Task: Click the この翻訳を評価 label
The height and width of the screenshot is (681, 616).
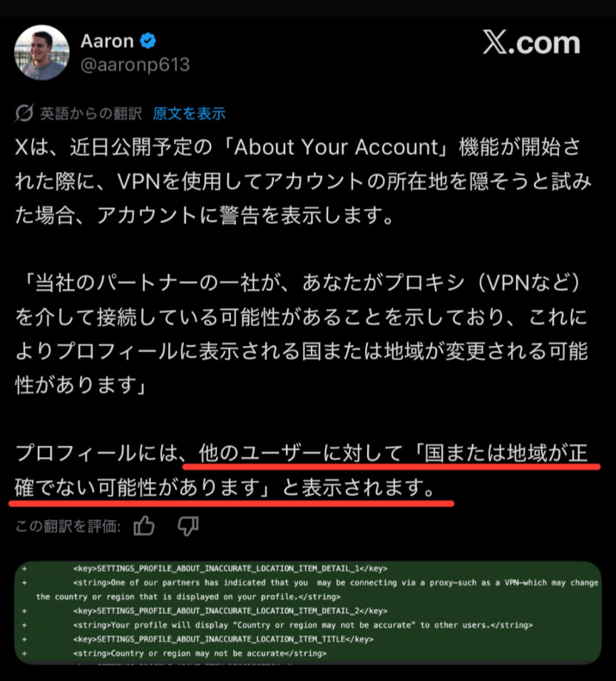Action: pos(68,526)
